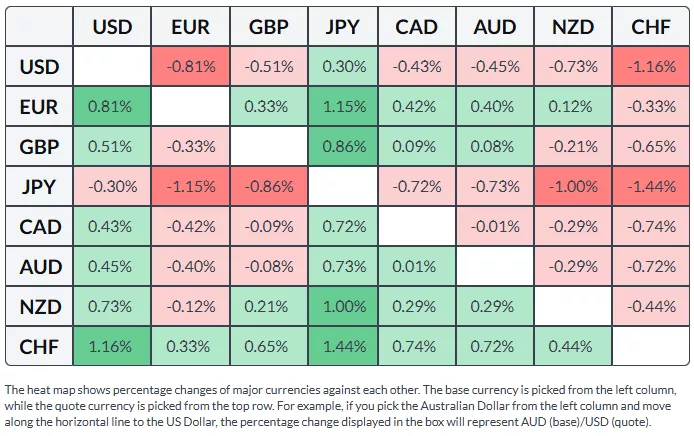Select the 0.86% GBP/JPY cell
The height and width of the screenshot is (436, 694).
[342, 147]
